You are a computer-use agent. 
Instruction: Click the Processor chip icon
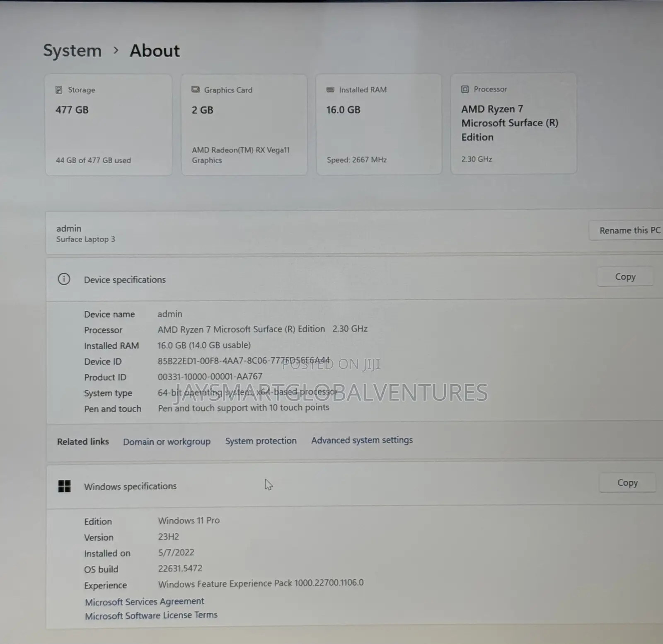[x=465, y=89]
